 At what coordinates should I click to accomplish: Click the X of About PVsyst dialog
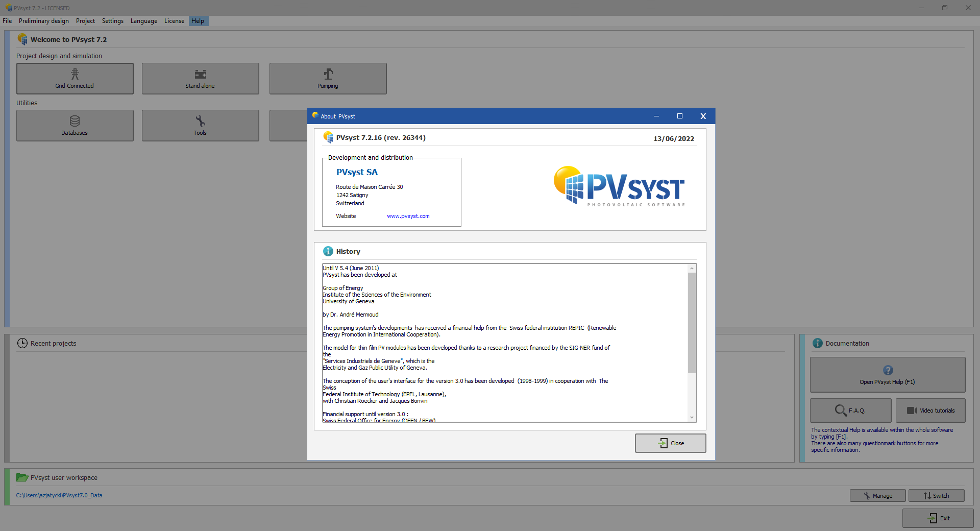tap(703, 116)
